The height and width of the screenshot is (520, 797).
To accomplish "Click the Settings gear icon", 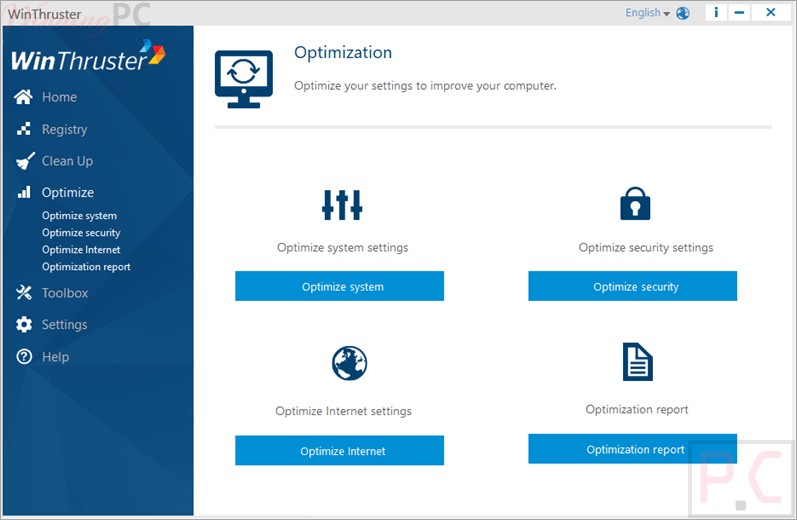I will point(24,324).
